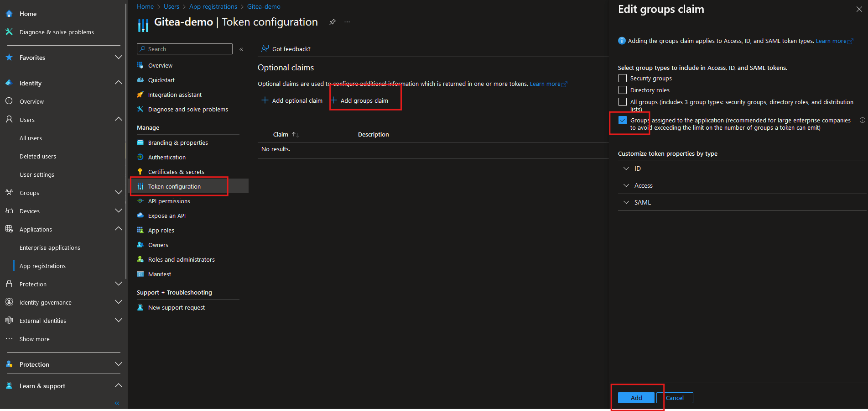
Task: Click the Quickstart cloud icon
Action: coord(140,80)
